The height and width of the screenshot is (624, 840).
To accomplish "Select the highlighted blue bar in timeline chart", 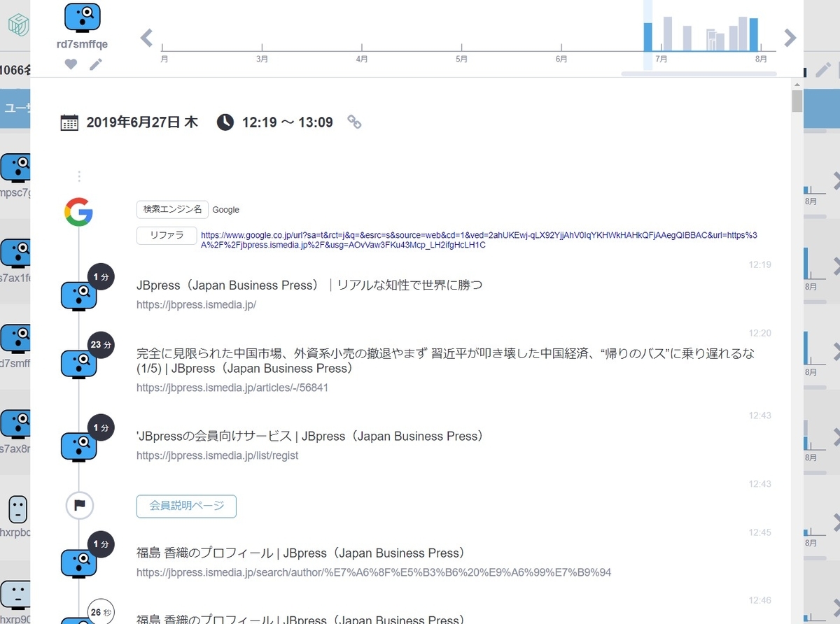I will [x=648, y=37].
